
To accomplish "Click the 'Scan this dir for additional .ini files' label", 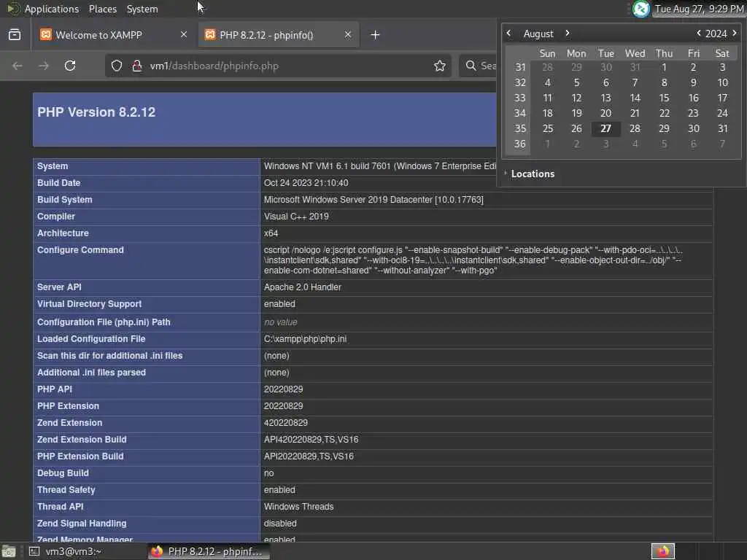I will click(x=110, y=356).
